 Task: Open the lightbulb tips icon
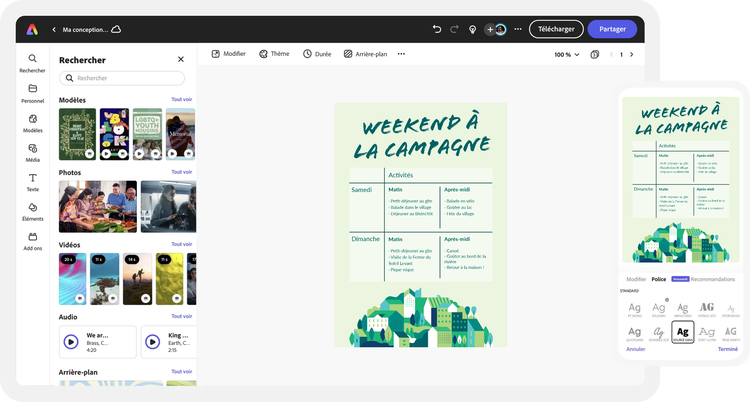click(473, 30)
